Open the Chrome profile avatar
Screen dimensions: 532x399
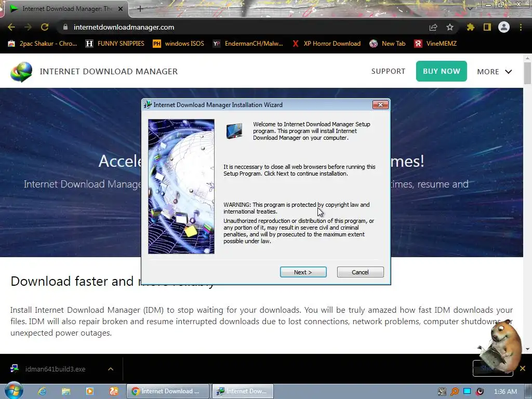504,27
